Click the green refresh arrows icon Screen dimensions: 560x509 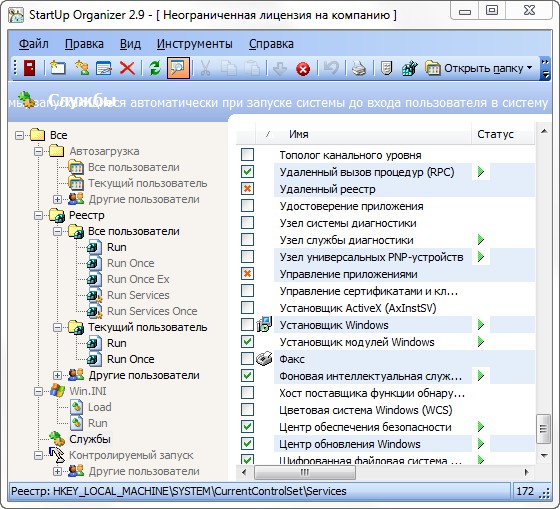coord(155,68)
